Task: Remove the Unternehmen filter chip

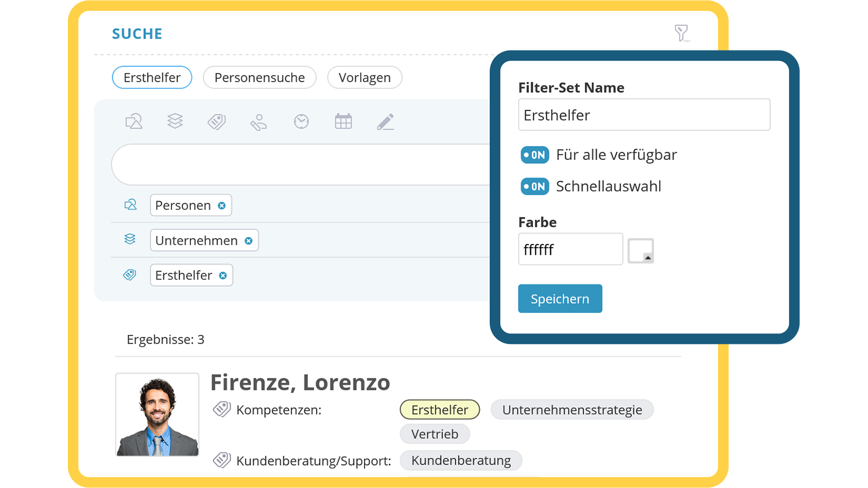Action: (248, 241)
